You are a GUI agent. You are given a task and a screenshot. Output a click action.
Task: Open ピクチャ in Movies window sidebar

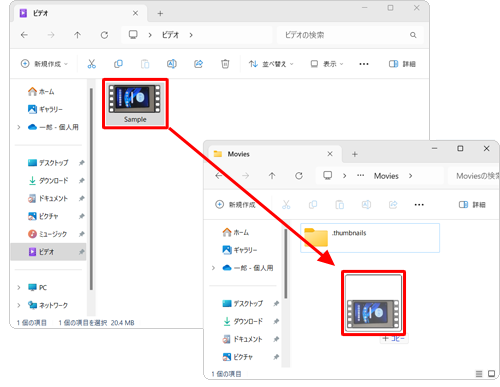[238, 357]
